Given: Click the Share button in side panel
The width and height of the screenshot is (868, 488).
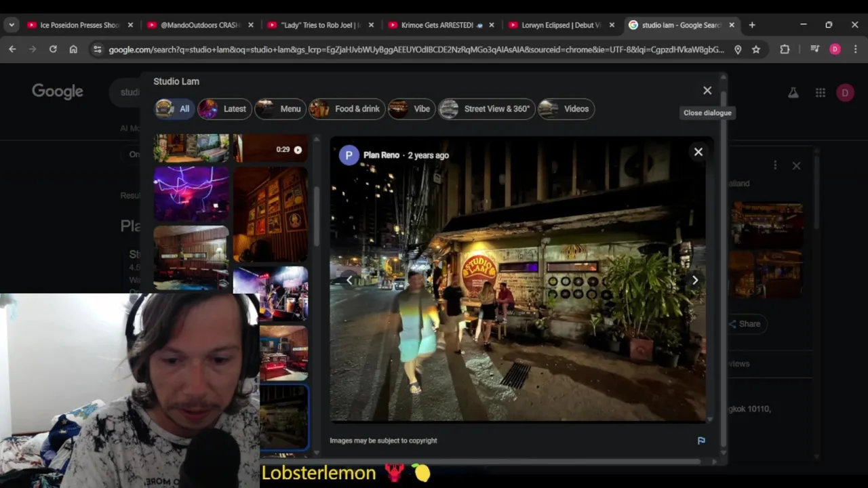Looking at the screenshot, I should 744,324.
